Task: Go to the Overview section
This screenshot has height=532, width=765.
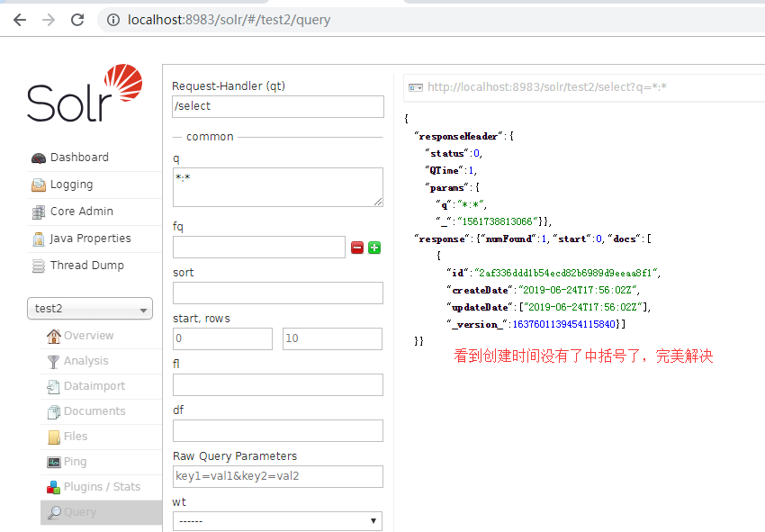Action: coord(88,335)
